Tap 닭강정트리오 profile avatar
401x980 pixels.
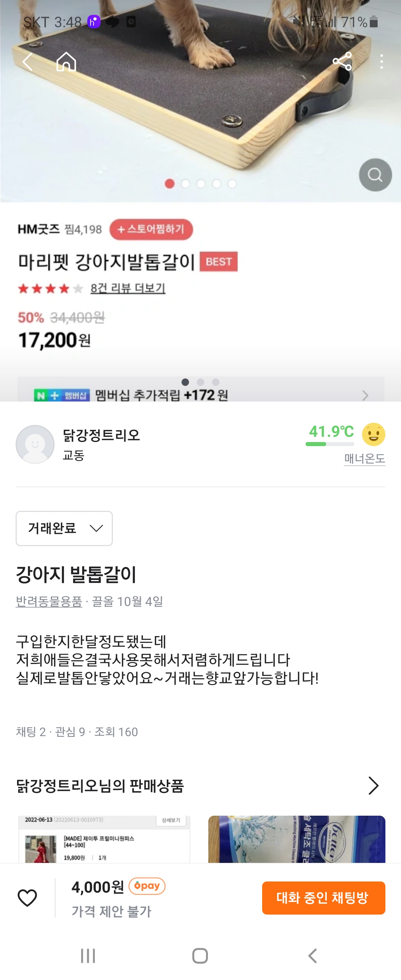(x=35, y=444)
